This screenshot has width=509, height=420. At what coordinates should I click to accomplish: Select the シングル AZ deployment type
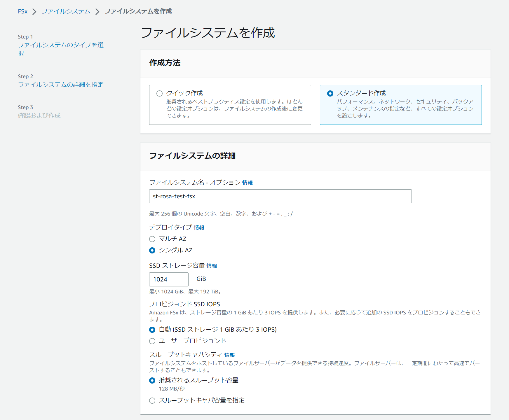(152, 250)
